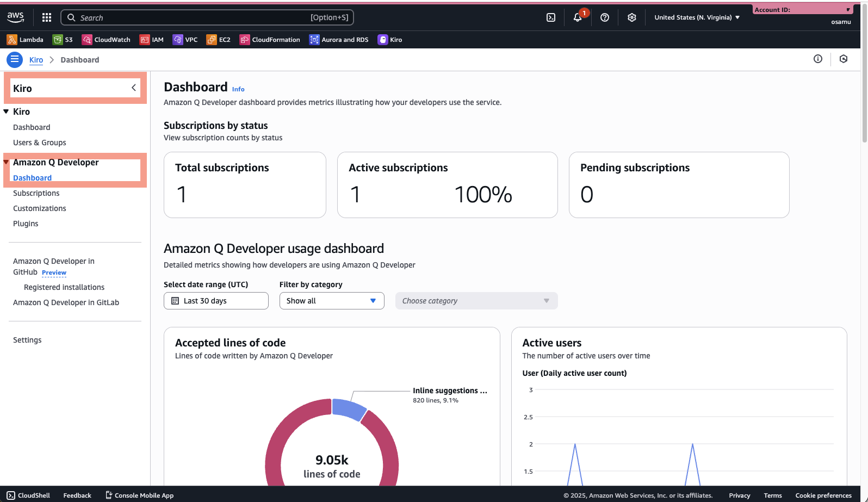Open Kiro favorite shortcut in bar
The height and width of the screenshot is (502, 868).
click(x=390, y=40)
